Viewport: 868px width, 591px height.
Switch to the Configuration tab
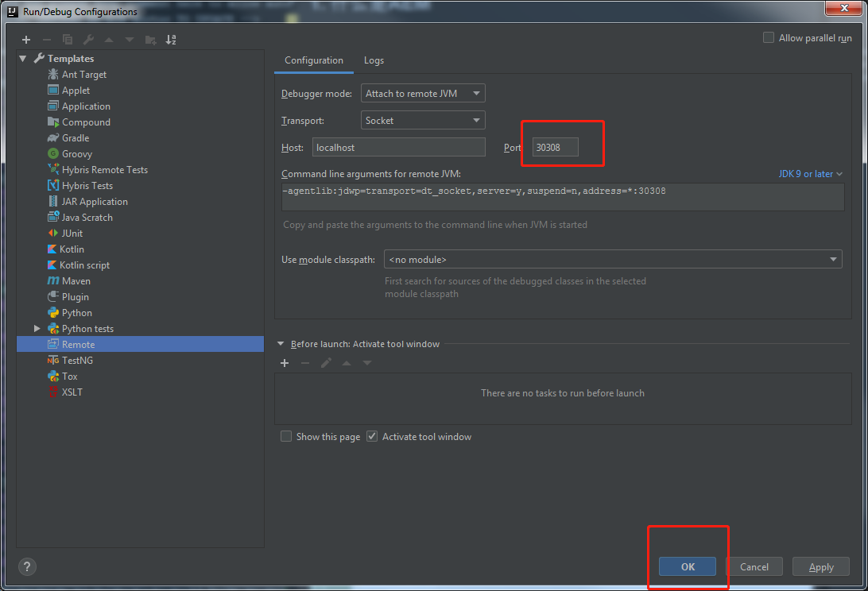314,60
